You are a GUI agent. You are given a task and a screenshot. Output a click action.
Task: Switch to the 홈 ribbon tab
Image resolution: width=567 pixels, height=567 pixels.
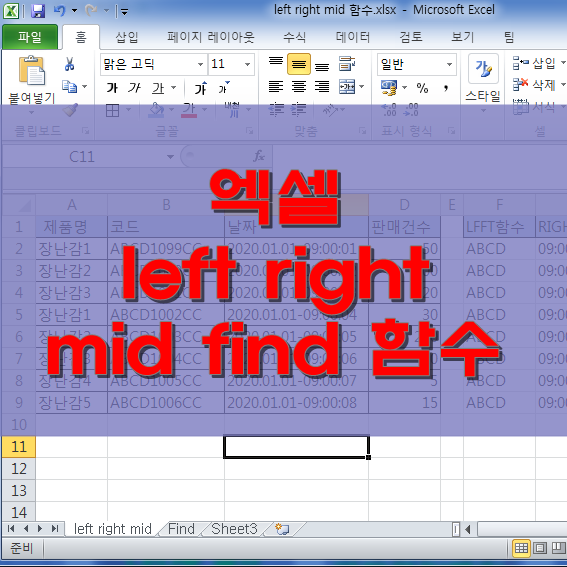point(81,37)
